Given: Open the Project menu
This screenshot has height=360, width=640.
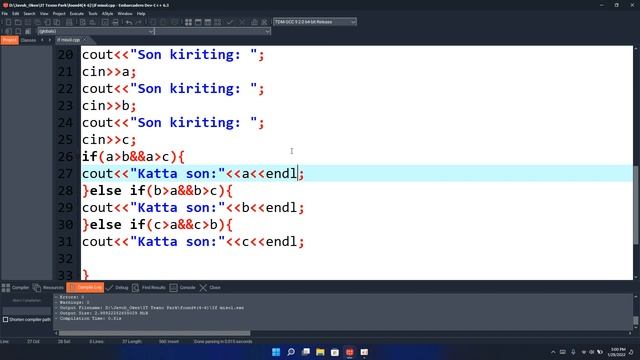Looking at the screenshot, I should (x=59, y=13).
